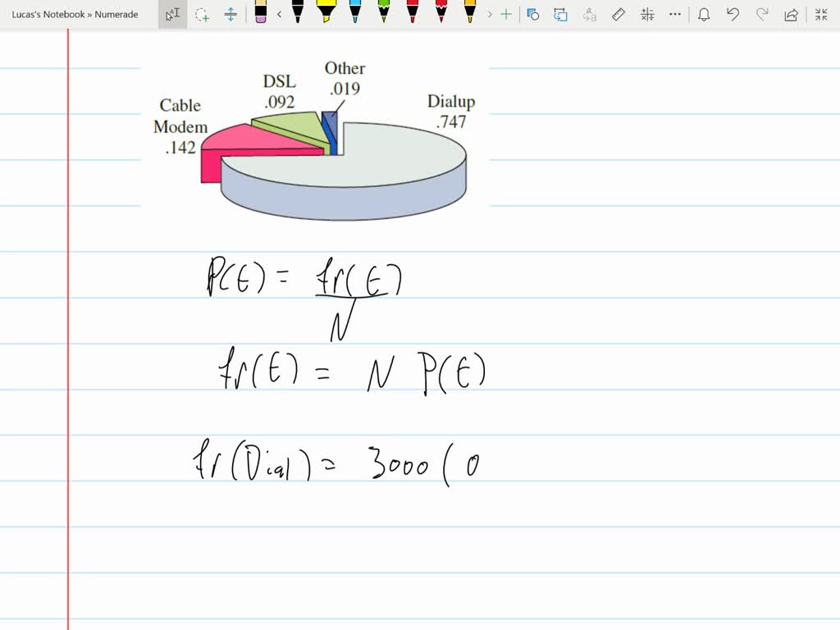Viewport: 840px width, 630px height.
Task: Pick the yellow highlighter pen
Action: pyautogui.click(x=326, y=14)
